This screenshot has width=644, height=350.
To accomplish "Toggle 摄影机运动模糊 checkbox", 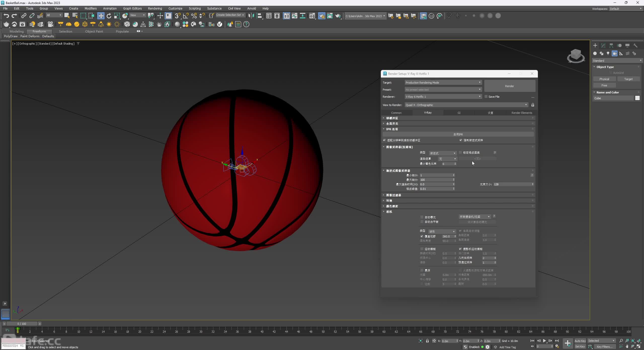I will 460,249.
